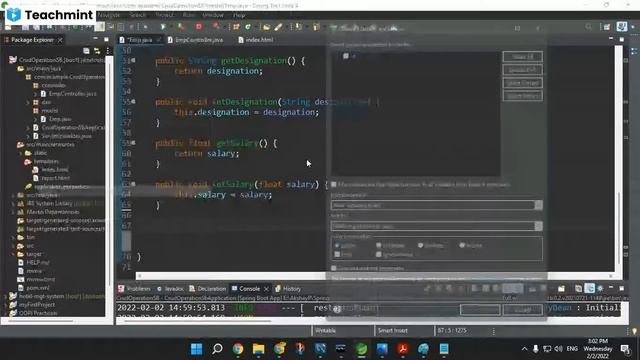Click the volume icon in system tray
The image size is (640, 360).
(x=558, y=349)
